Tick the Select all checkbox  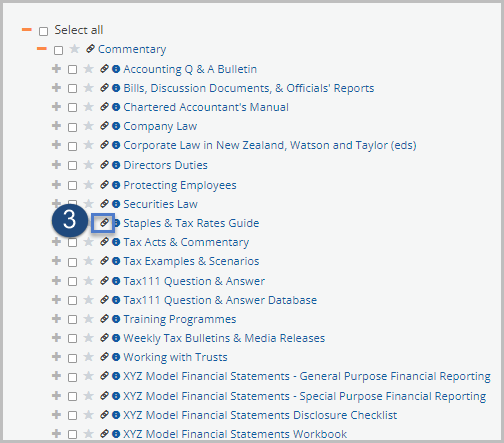coord(43,31)
